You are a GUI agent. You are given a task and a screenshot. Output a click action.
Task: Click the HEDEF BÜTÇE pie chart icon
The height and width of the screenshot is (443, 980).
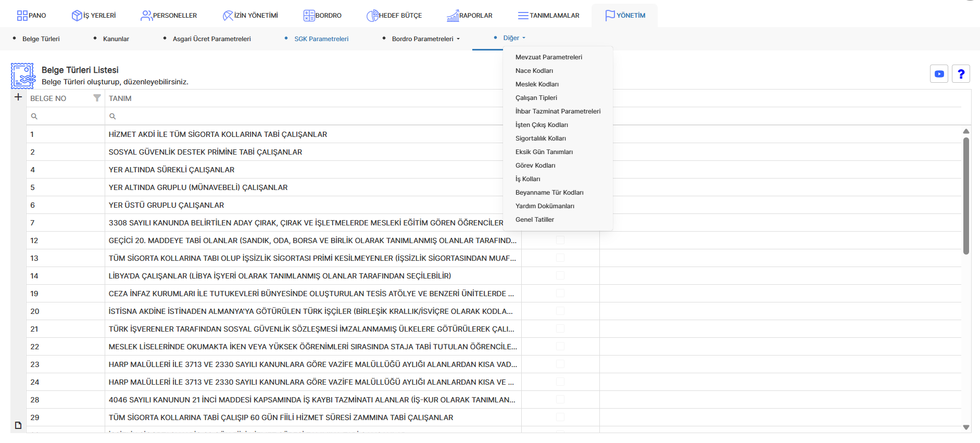tap(372, 16)
